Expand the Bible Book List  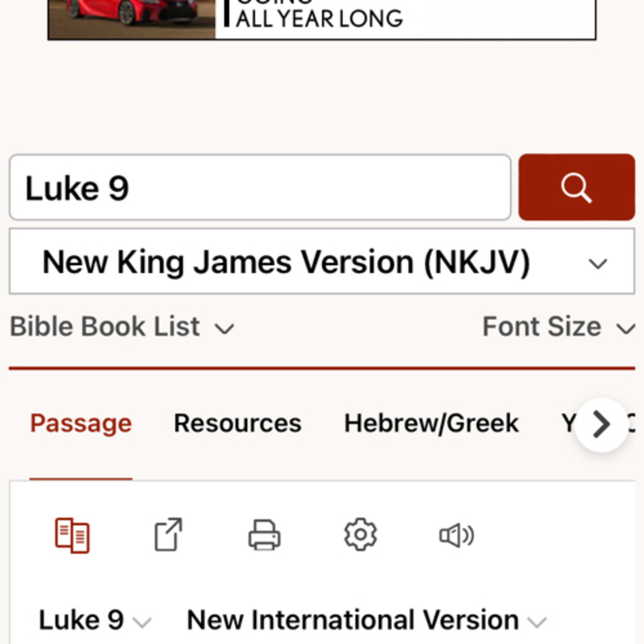click(122, 327)
